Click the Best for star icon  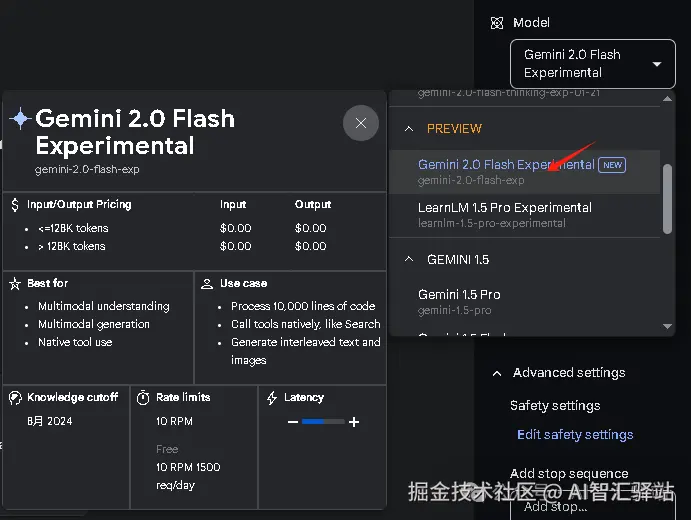14,284
